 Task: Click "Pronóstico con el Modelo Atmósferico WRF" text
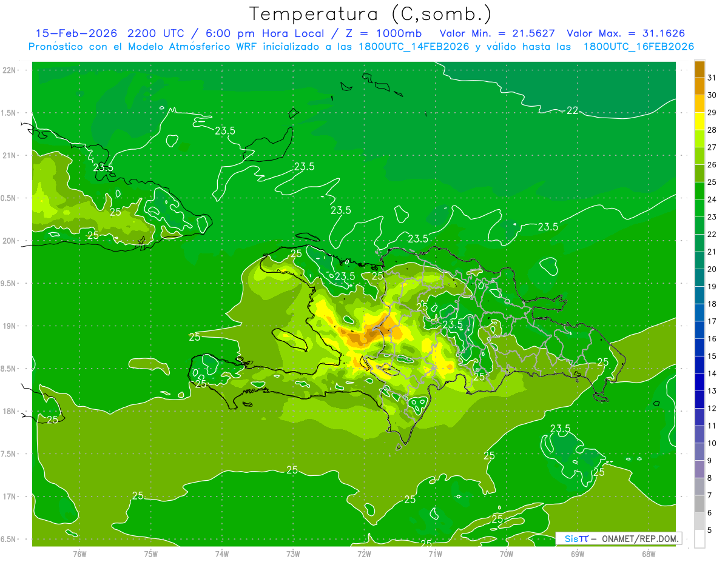pyautogui.click(x=144, y=47)
